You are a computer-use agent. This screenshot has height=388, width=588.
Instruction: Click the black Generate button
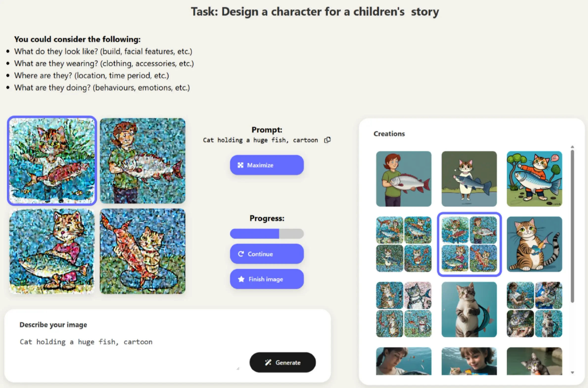coord(282,363)
